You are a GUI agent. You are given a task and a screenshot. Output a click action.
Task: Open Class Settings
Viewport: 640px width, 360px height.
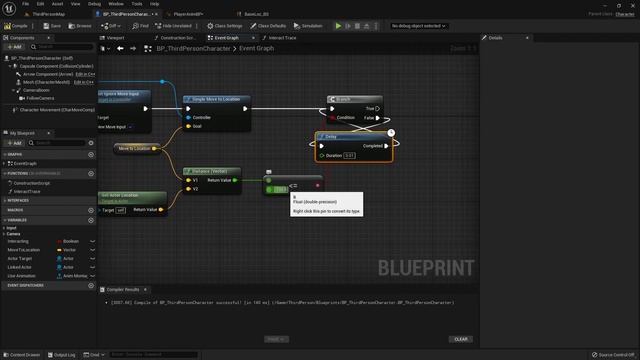point(224,26)
